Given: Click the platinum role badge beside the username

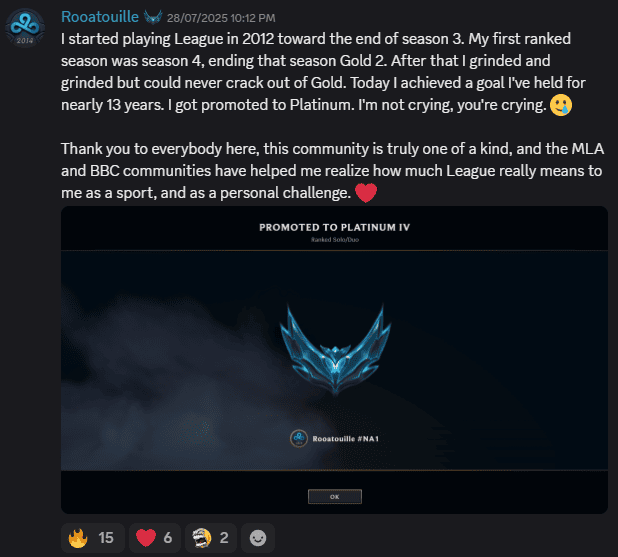Looking at the screenshot, I should (x=153, y=17).
